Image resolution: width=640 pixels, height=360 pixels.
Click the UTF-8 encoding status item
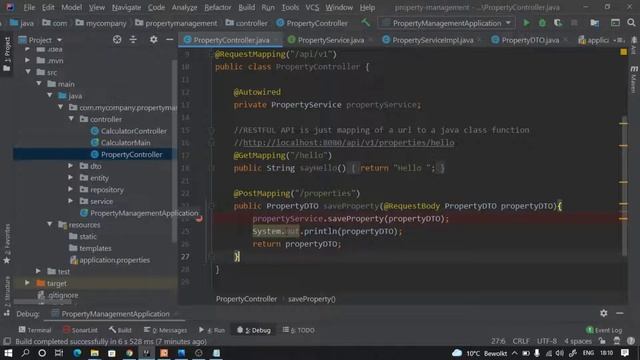pos(547,341)
